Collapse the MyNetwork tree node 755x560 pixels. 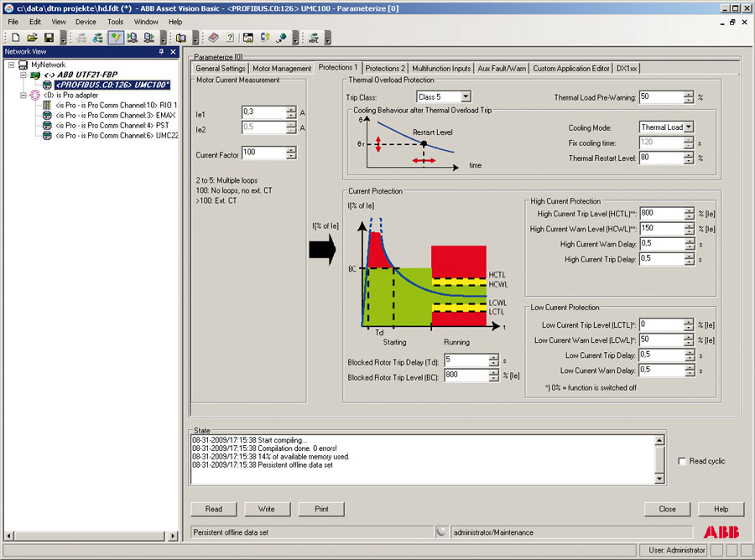[x=12, y=65]
